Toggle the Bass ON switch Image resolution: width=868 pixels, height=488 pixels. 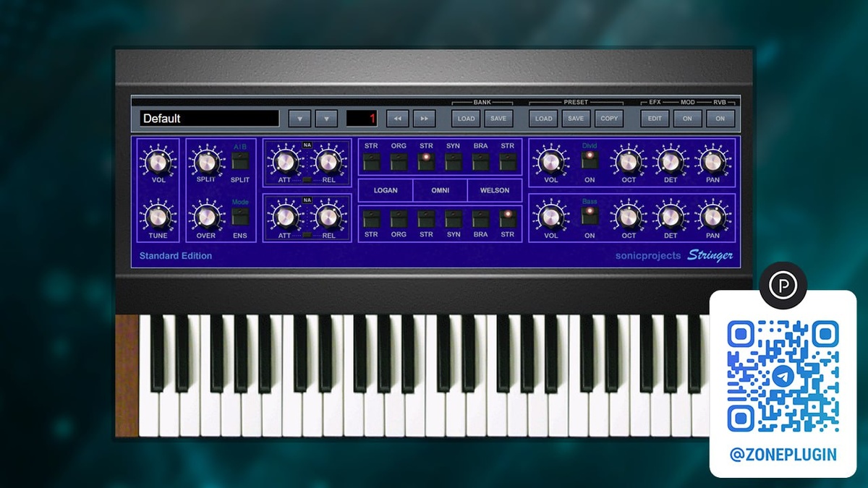(x=590, y=215)
